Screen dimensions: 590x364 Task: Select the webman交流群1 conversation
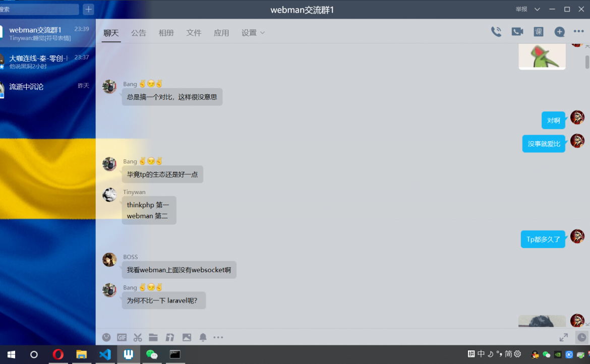pos(48,33)
